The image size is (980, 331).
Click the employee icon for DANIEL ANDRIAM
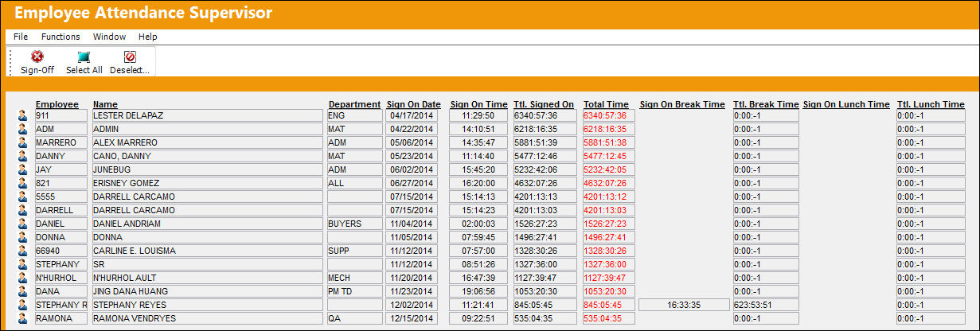[22, 224]
